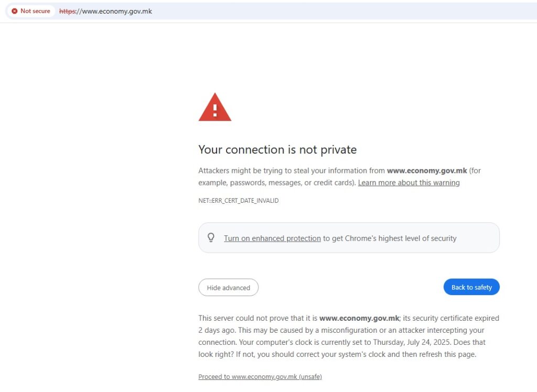Click the red Not secure icon

click(x=14, y=11)
